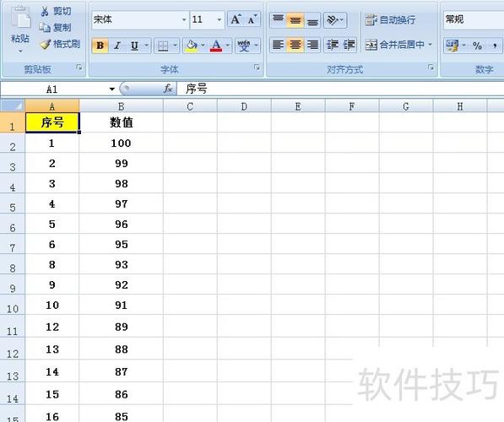Open fill color dropdown arrow
The width and height of the screenshot is (504, 422).
[x=203, y=46]
